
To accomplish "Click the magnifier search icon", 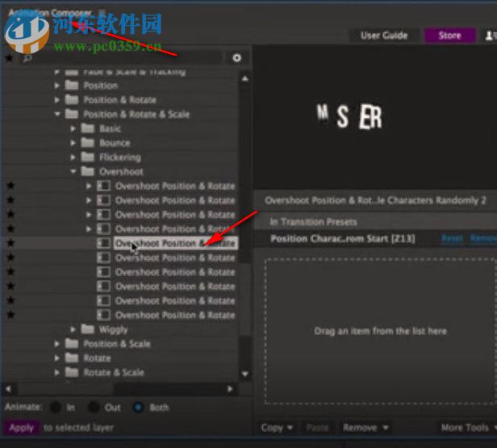I will (x=27, y=58).
